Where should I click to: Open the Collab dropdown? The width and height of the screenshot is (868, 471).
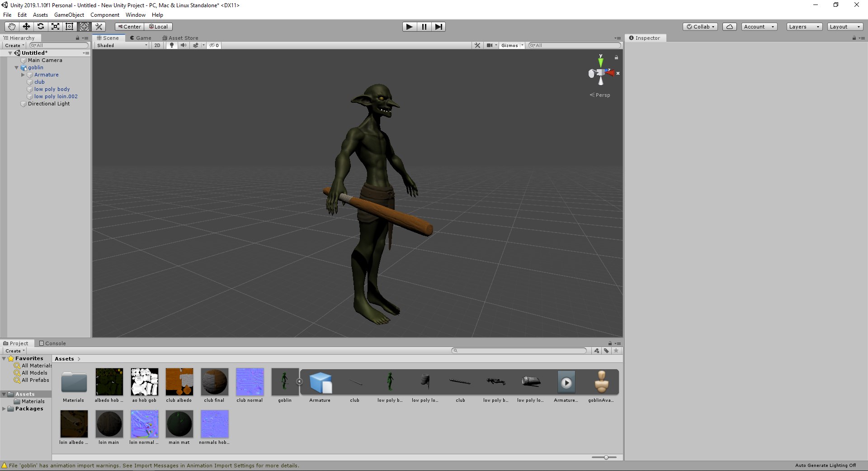click(x=701, y=27)
